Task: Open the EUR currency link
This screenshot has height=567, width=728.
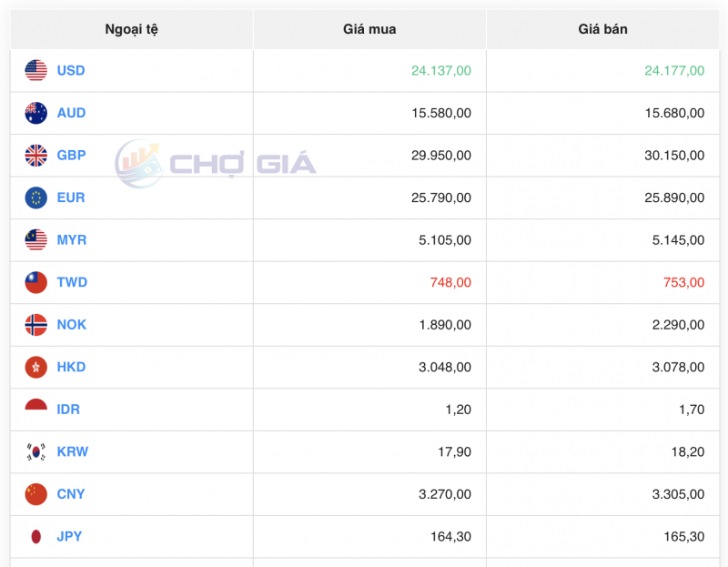Action: pyautogui.click(x=70, y=197)
